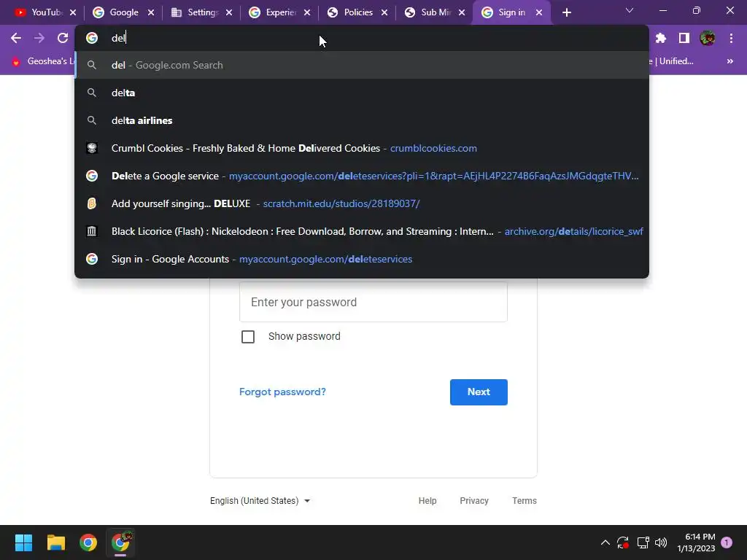747x560 pixels.
Task: Select 'del - Google.com Search' suggestion
Action: click(x=362, y=65)
